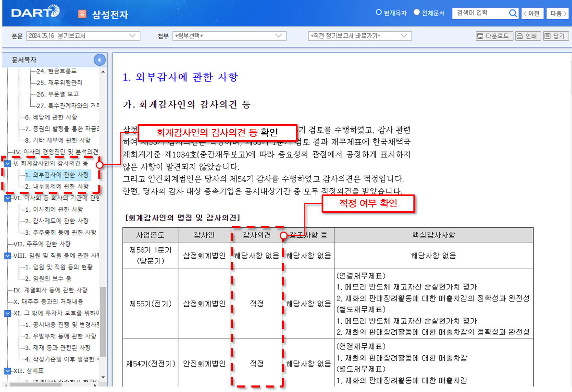Viewport: 572px width, 392px height.
Task: Open 1. 이사회에 관한 사항
Action: pyautogui.click(x=54, y=210)
